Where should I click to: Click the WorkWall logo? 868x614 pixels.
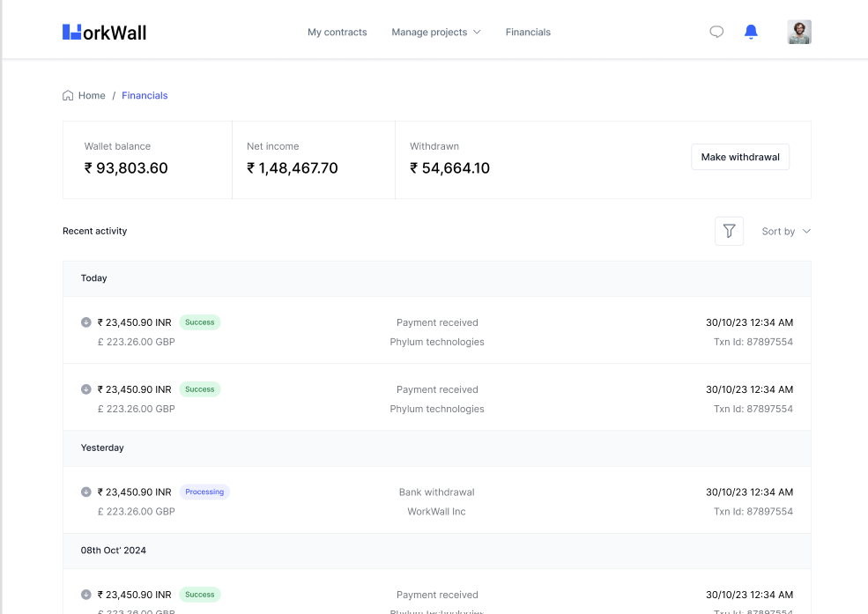click(x=104, y=32)
